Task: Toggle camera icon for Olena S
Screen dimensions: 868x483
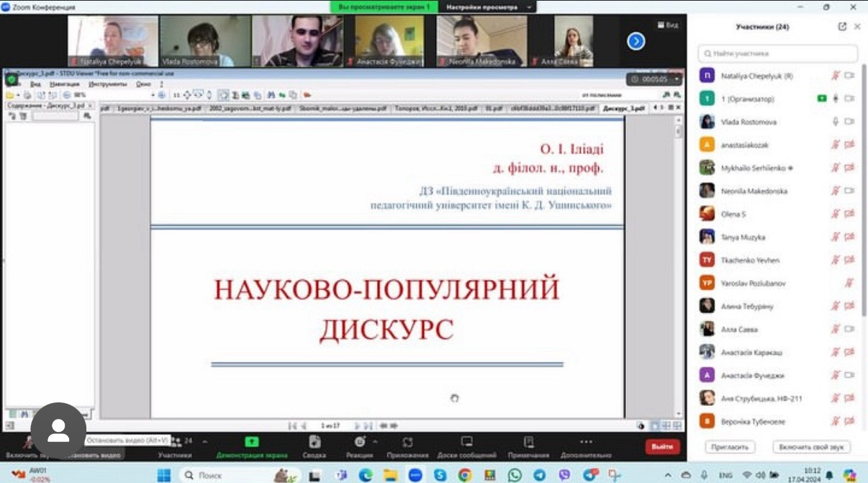Action: [849, 214]
